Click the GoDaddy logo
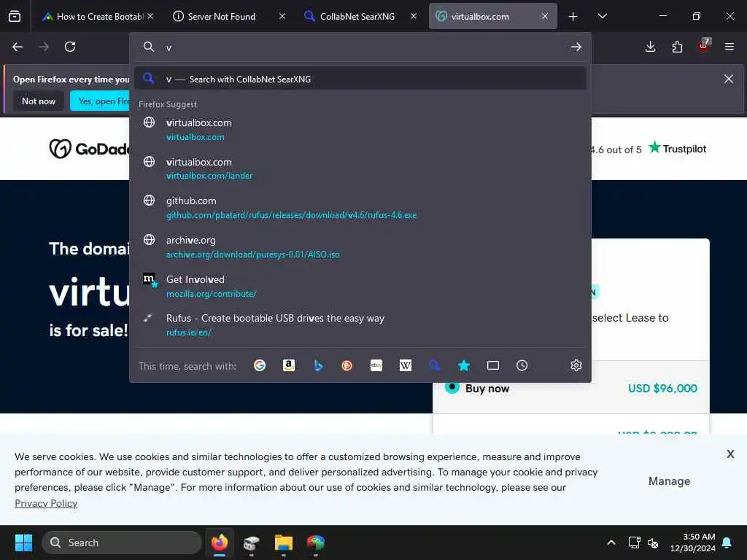Screen dimensions: 747x560 click(x=90, y=149)
